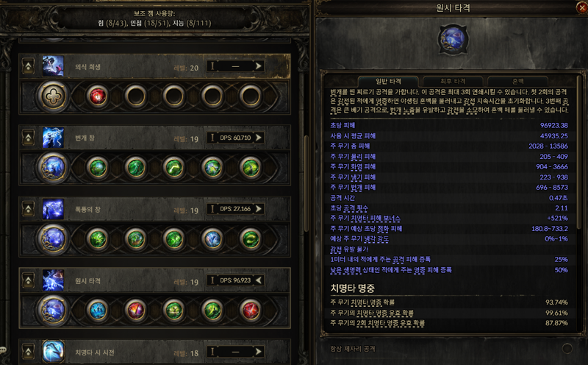Image resolution: width=588 pixels, height=365 pixels.
Task: Click the 폭풍의 창 skill portrait icon
Action: click(x=53, y=209)
